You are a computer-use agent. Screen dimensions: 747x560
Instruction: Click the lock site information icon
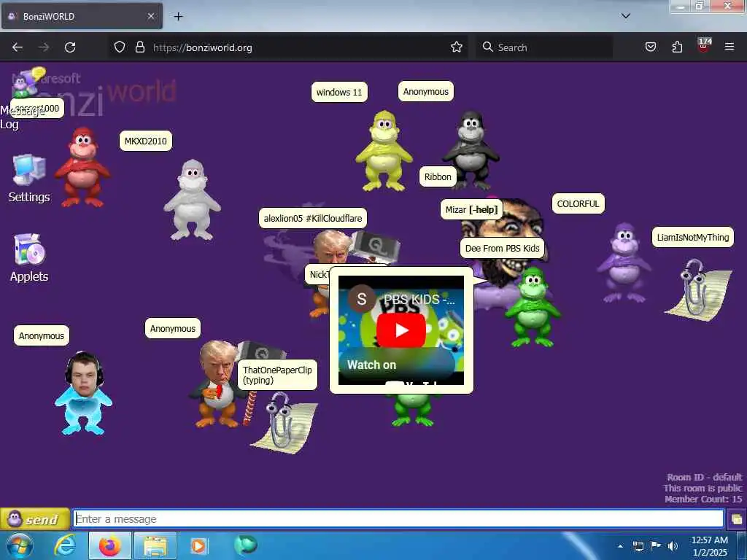(139, 47)
